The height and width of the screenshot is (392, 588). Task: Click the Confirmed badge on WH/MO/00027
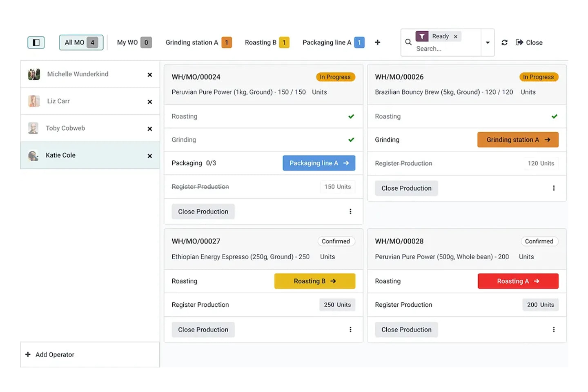[336, 241]
